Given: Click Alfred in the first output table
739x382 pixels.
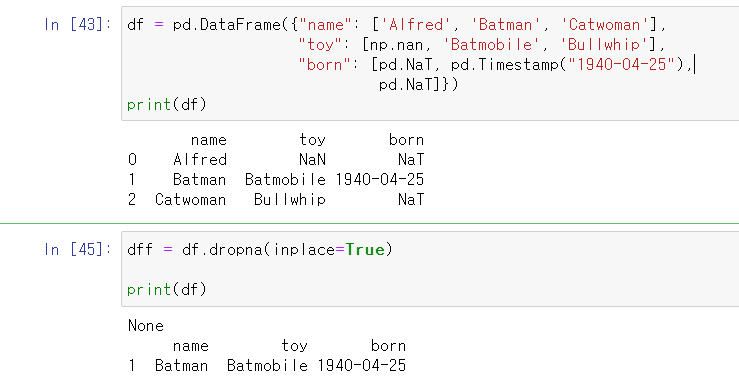Looking at the screenshot, I should [x=200, y=159].
